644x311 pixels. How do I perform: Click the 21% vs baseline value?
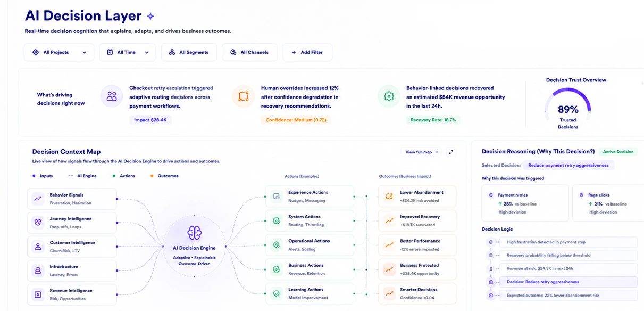coord(608,204)
